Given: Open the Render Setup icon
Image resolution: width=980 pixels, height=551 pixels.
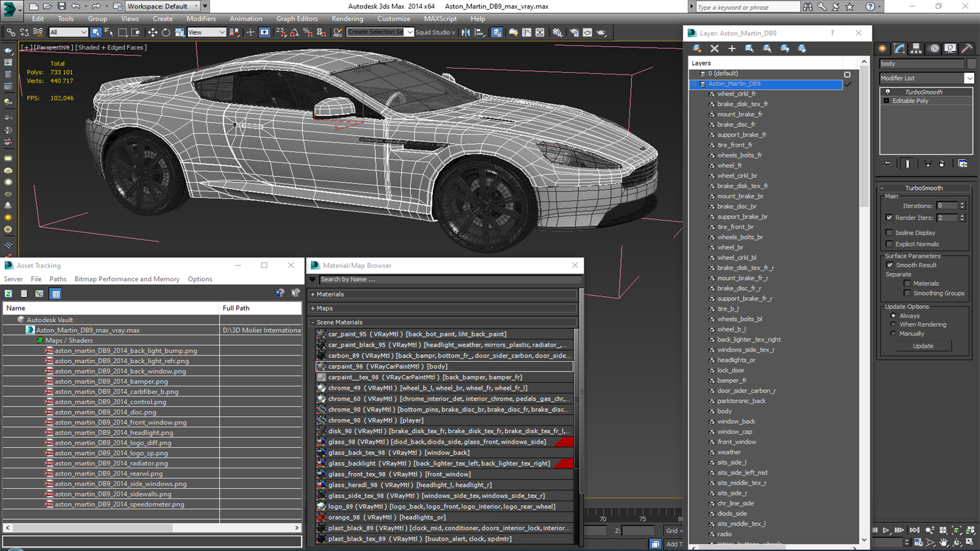Looking at the screenshot, I should coord(574,32).
